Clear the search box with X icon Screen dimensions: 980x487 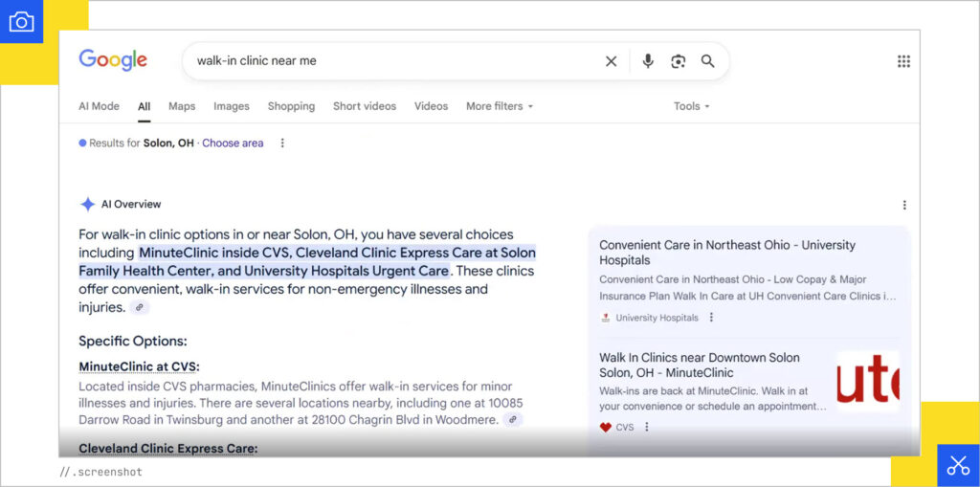(x=611, y=61)
